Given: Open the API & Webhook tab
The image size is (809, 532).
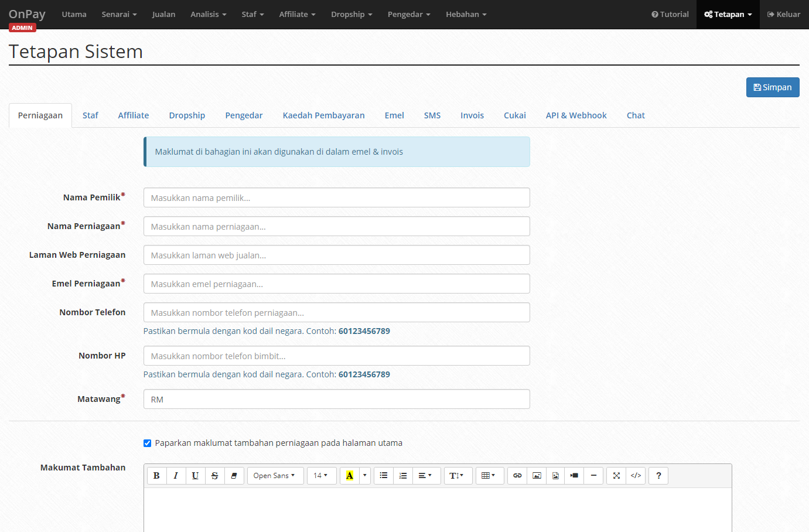Looking at the screenshot, I should [576, 115].
